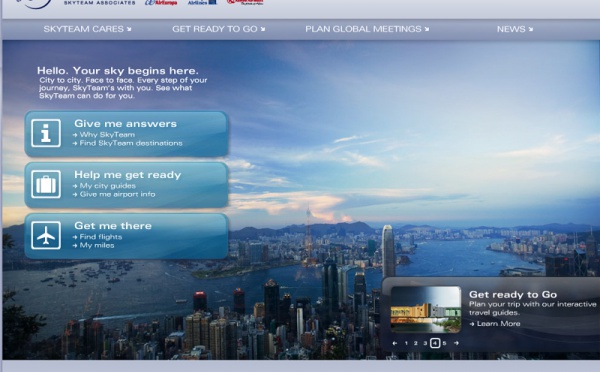Click the suitcase icon in Help me get ready
The width and height of the screenshot is (600, 372).
pyautogui.click(x=46, y=184)
